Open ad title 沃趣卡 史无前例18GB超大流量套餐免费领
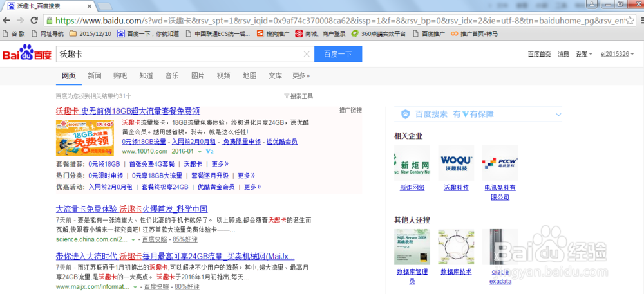 pos(128,111)
